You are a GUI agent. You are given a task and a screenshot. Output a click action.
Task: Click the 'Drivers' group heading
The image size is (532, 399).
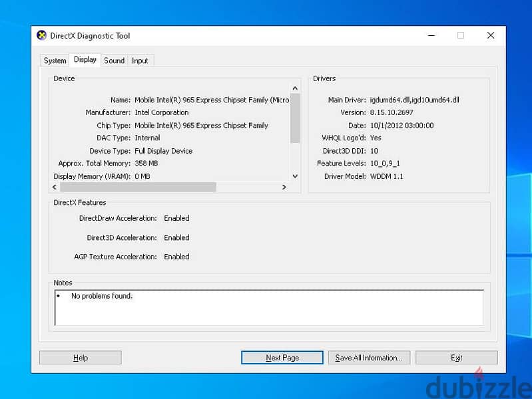pyautogui.click(x=324, y=78)
